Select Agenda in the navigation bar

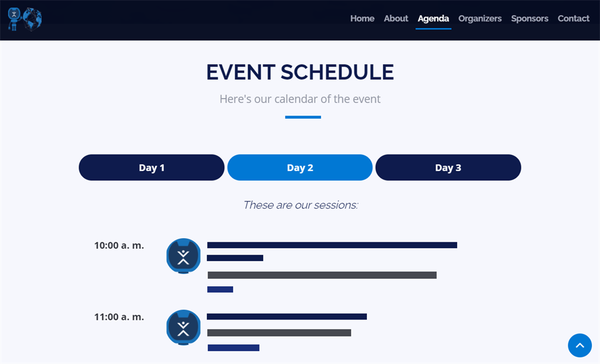[433, 18]
